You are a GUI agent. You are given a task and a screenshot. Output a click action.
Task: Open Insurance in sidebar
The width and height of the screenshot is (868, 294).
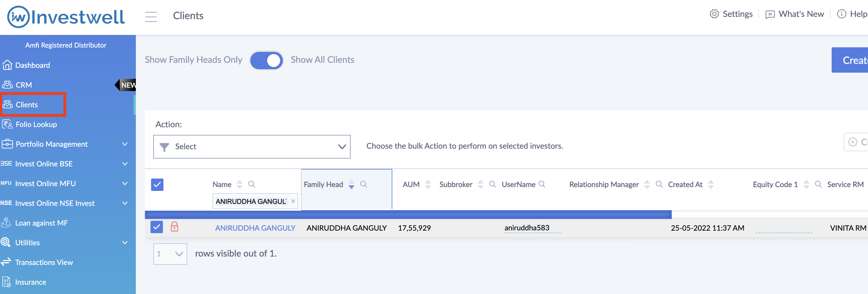point(30,282)
